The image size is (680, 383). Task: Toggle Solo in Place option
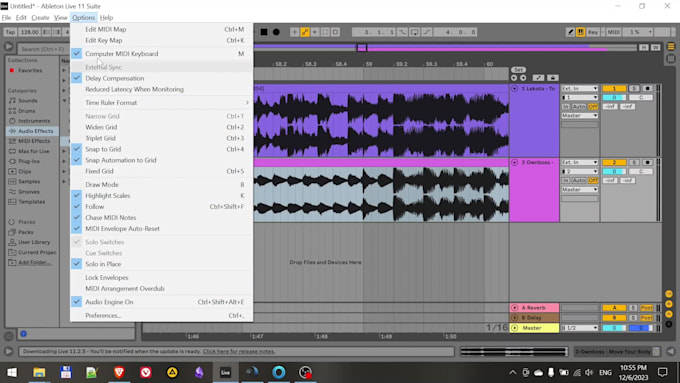161,264
